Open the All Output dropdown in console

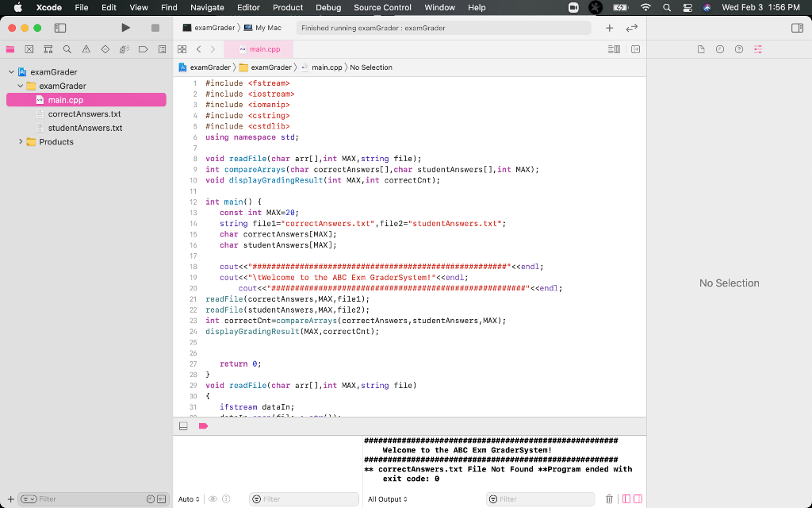point(385,498)
